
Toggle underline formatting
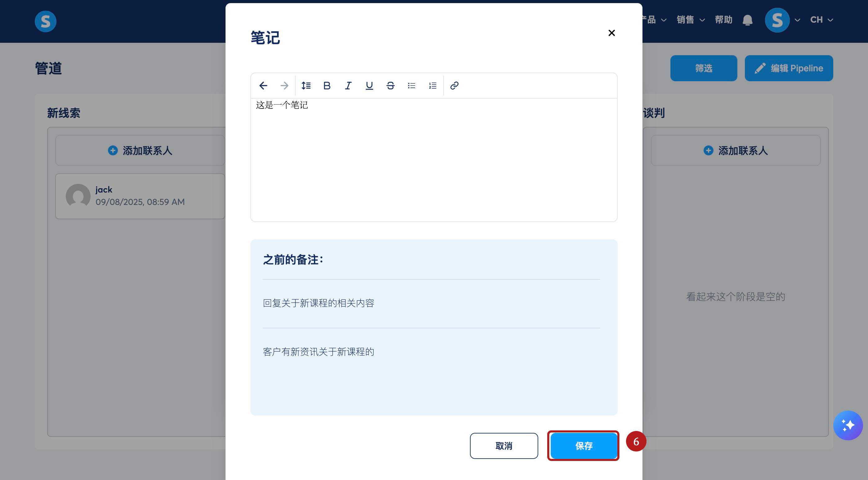pyautogui.click(x=369, y=86)
